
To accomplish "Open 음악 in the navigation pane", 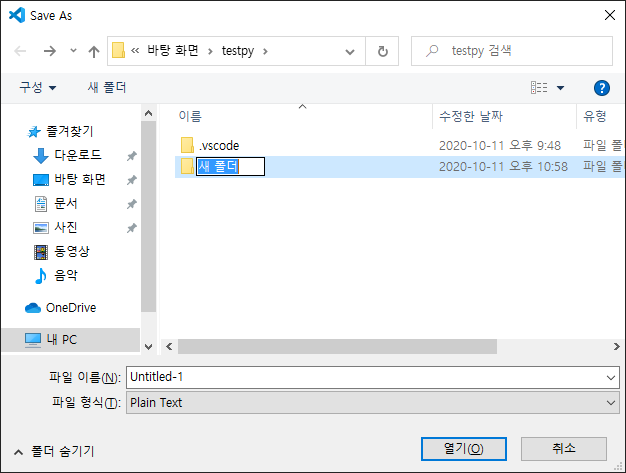I will 56,275.
